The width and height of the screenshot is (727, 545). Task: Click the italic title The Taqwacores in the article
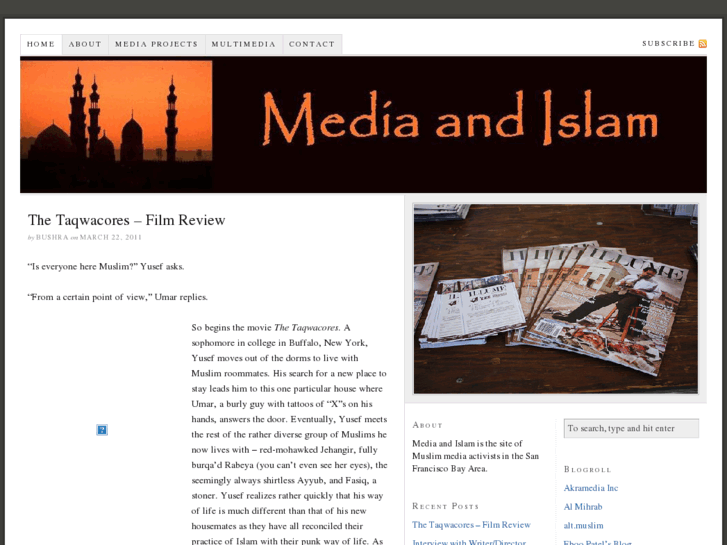pos(307,328)
